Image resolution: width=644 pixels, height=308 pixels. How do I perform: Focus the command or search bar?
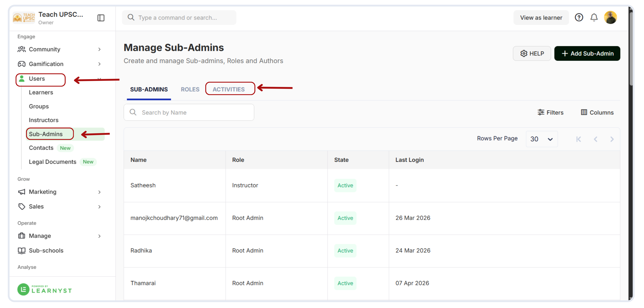pyautogui.click(x=179, y=18)
